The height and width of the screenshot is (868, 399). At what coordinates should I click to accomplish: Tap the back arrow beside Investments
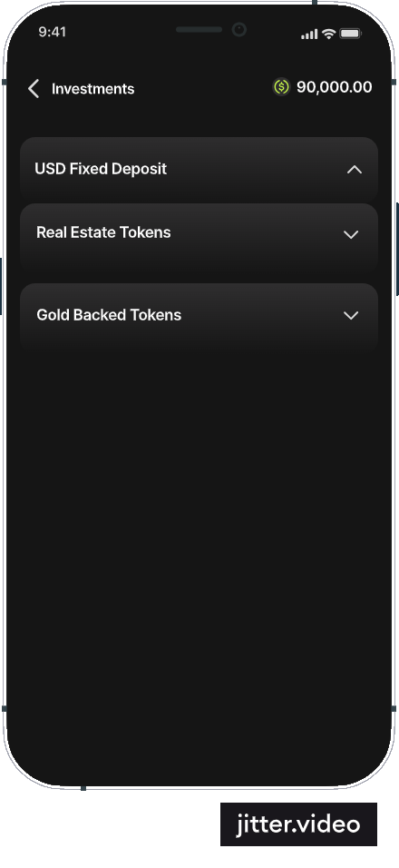[34, 89]
